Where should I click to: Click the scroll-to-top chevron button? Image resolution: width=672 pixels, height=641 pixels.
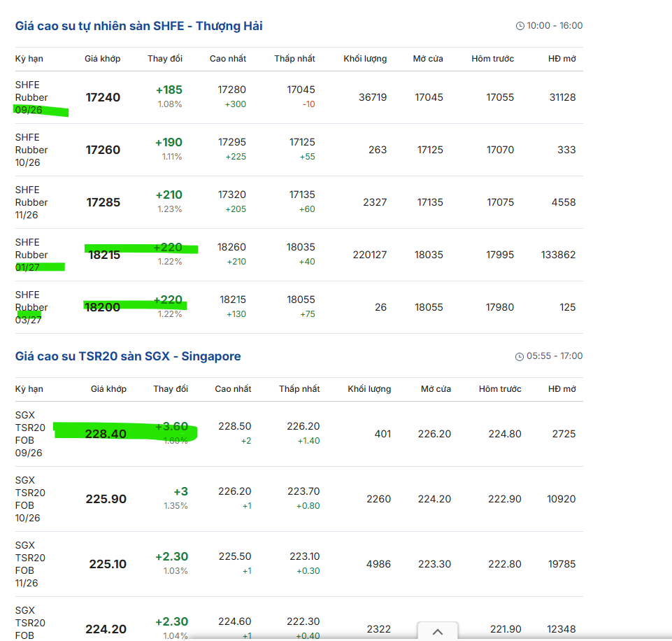pos(438,632)
